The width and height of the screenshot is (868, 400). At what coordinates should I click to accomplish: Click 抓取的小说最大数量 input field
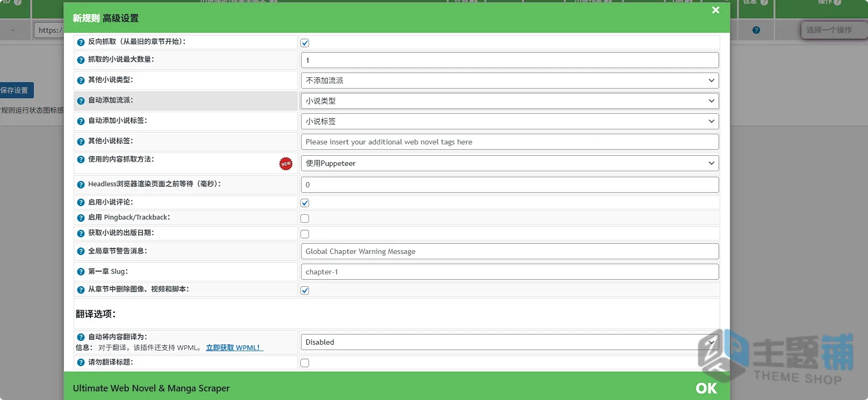click(x=510, y=60)
